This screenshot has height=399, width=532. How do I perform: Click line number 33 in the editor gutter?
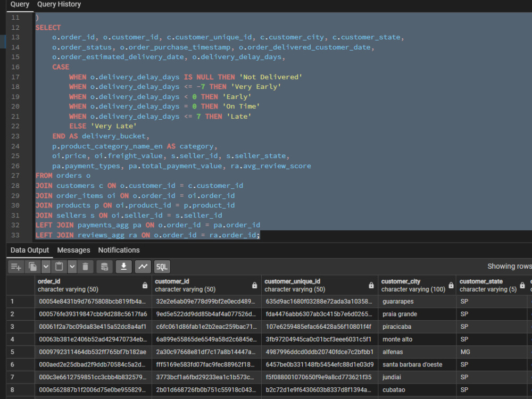[15, 235]
